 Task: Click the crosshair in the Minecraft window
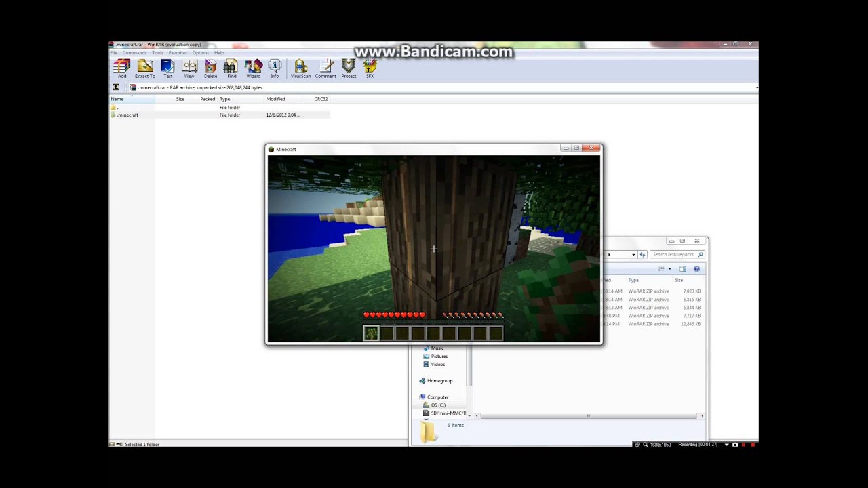[434, 249]
